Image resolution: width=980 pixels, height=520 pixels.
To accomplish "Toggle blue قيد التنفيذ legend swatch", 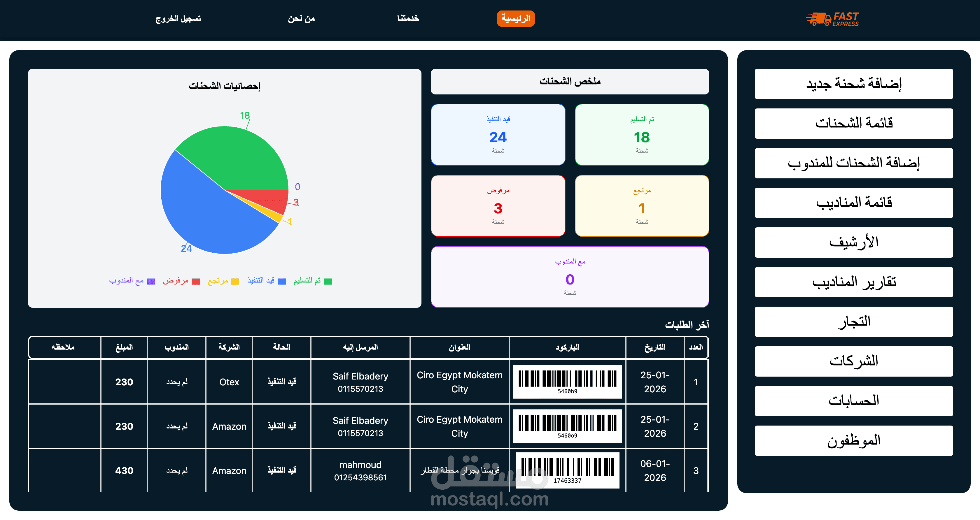I will (281, 281).
